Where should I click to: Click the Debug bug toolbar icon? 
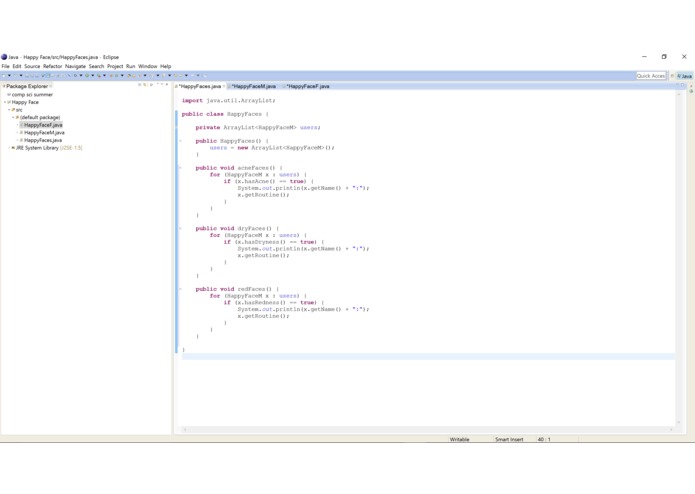click(75, 76)
